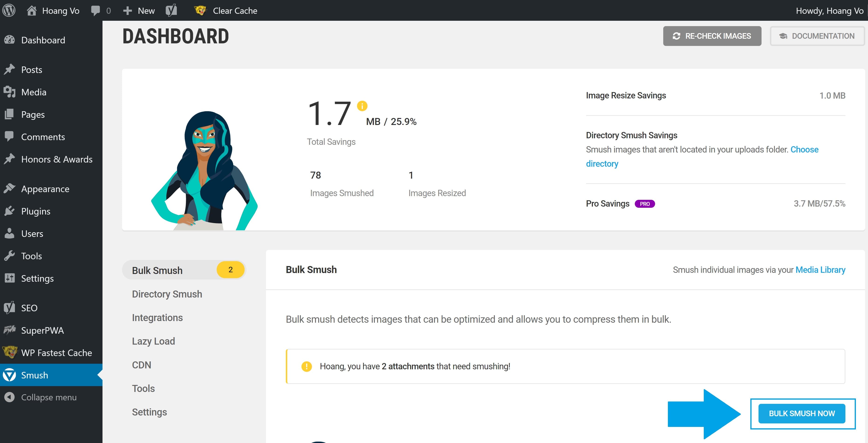868x443 pixels.
Task: Click the yellow info icon near 1.7
Action: point(362,106)
